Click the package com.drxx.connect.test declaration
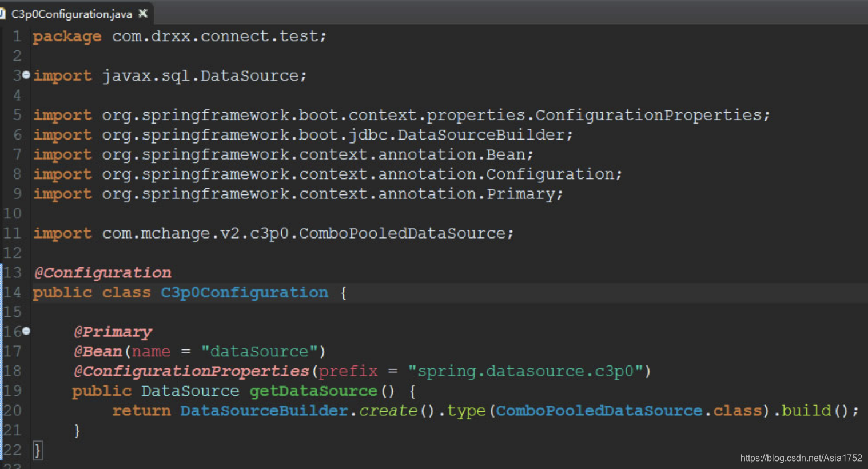The width and height of the screenshot is (868, 469). pos(180,37)
